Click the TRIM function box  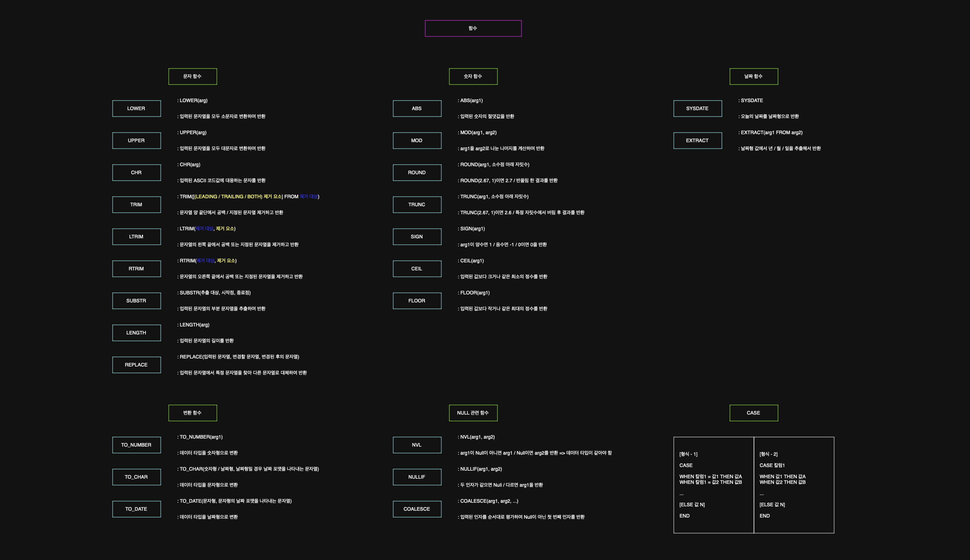(136, 205)
